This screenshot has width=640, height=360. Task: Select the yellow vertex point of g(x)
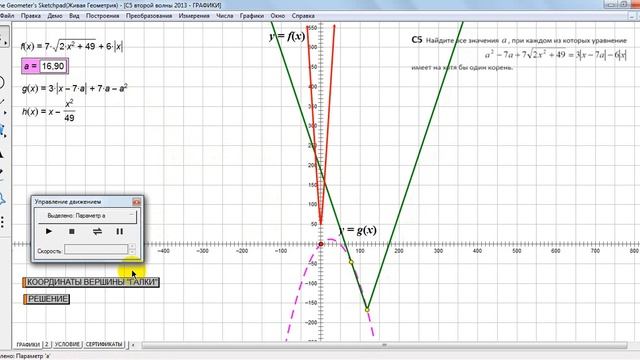click(367, 310)
